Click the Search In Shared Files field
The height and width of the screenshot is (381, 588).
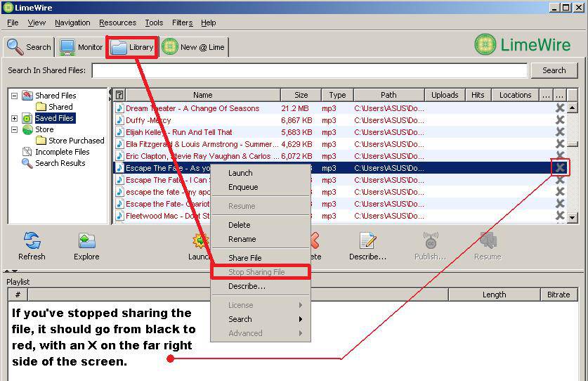point(309,70)
